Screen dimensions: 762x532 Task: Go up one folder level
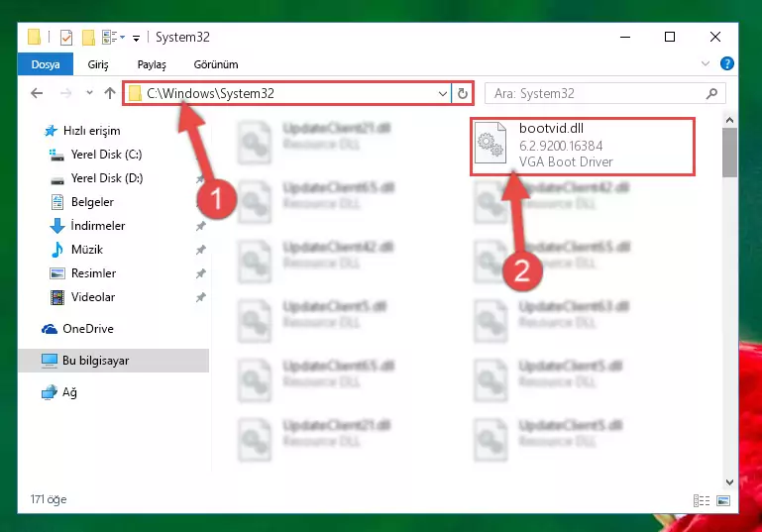coord(110,93)
